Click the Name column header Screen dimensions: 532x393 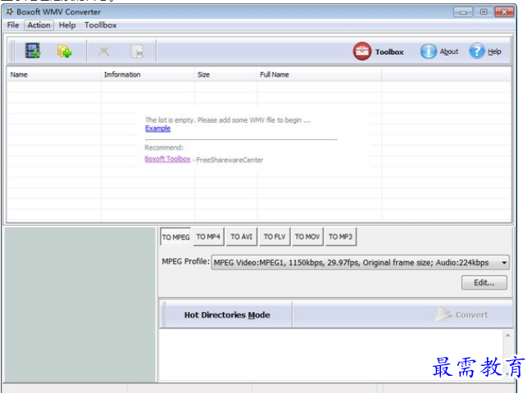tap(53, 75)
